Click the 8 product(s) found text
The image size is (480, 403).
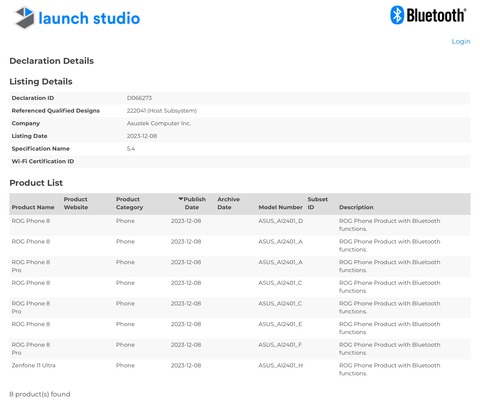point(40,394)
